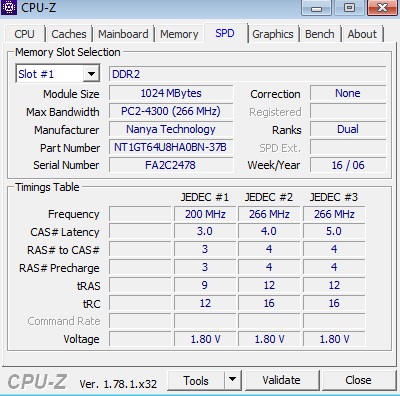The width and height of the screenshot is (400, 396).
Task: Click the 200 MHz frequency cell
Action: coord(205,214)
